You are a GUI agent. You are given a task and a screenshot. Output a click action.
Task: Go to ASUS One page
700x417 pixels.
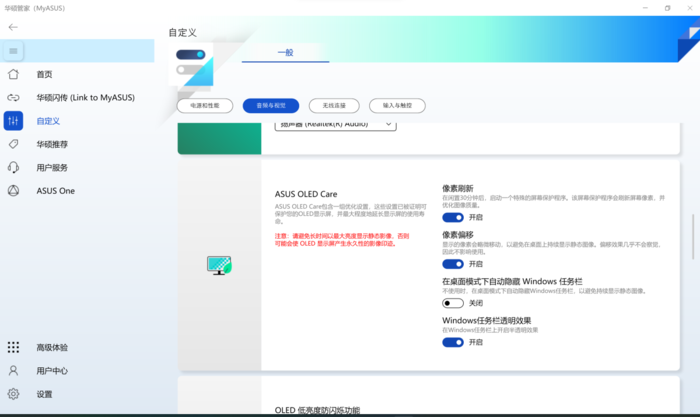tap(55, 191)
